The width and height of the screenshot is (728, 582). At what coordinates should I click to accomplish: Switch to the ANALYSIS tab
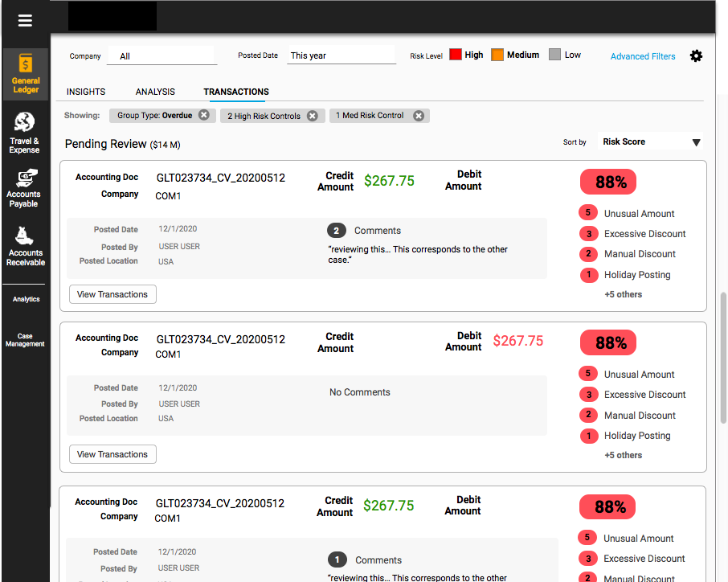[x=155, y=92]
